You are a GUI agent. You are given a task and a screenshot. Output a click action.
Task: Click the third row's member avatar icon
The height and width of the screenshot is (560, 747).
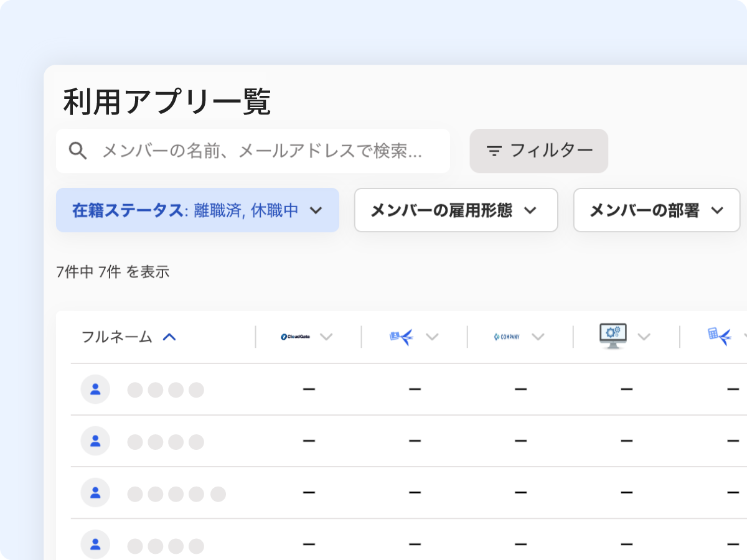(x=95, y=493)
